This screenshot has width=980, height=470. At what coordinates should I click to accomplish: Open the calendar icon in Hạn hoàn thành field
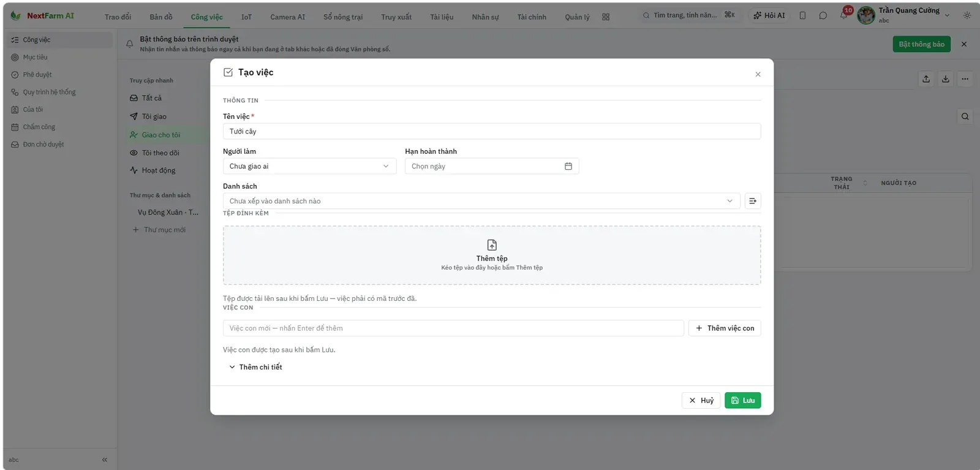click(568, 166)
